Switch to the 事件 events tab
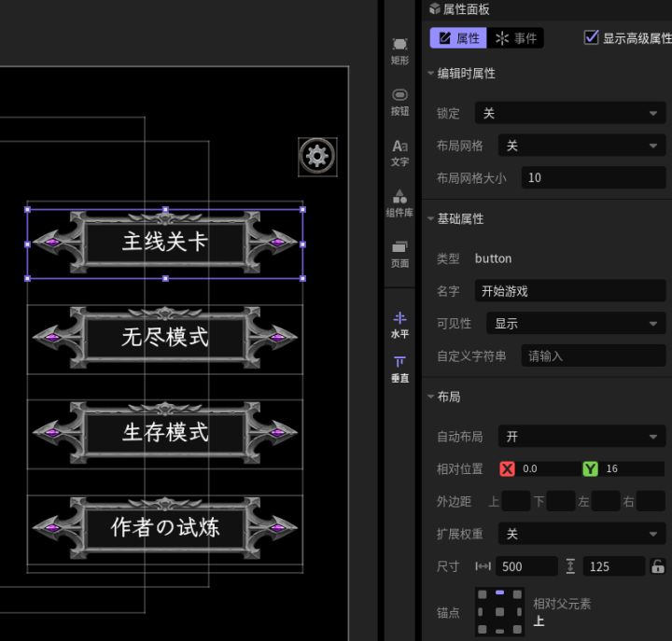This screenshot has height=641, width=672. (516, 38)
